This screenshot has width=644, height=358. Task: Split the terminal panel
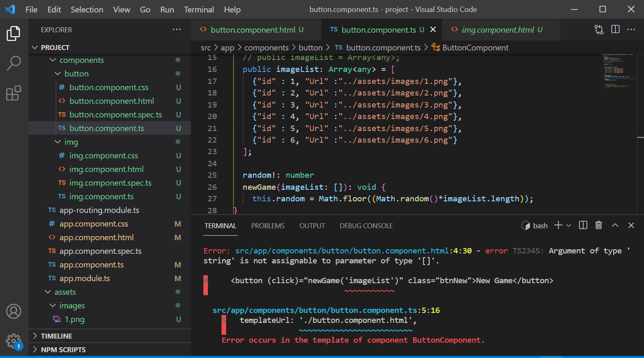pos(583,225)
